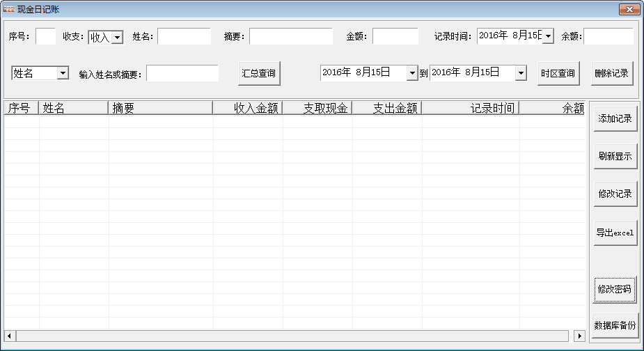This screenshot has width=644, height=351.
Task: Click the 时区查询 button
Action: (x=558, y=74)
